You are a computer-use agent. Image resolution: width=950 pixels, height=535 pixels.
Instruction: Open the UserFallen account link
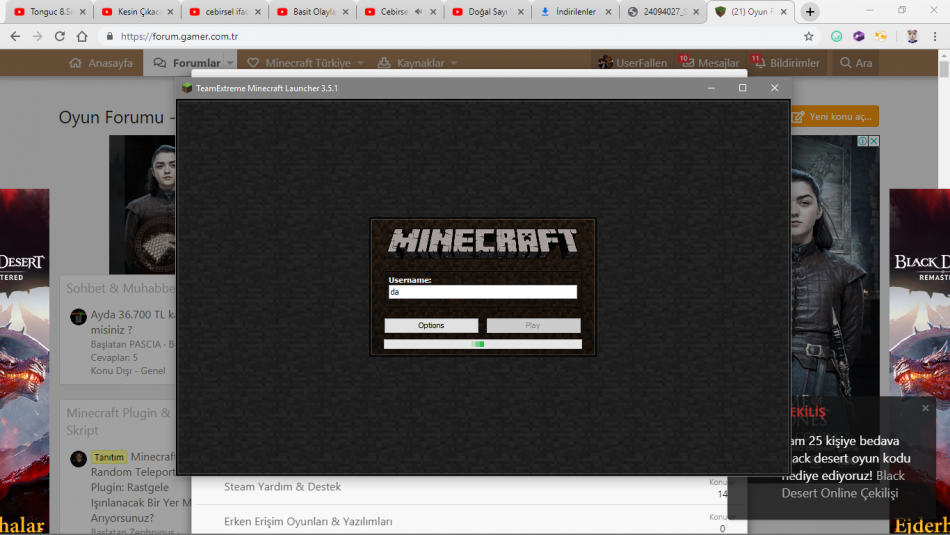(x=633, y=63)
